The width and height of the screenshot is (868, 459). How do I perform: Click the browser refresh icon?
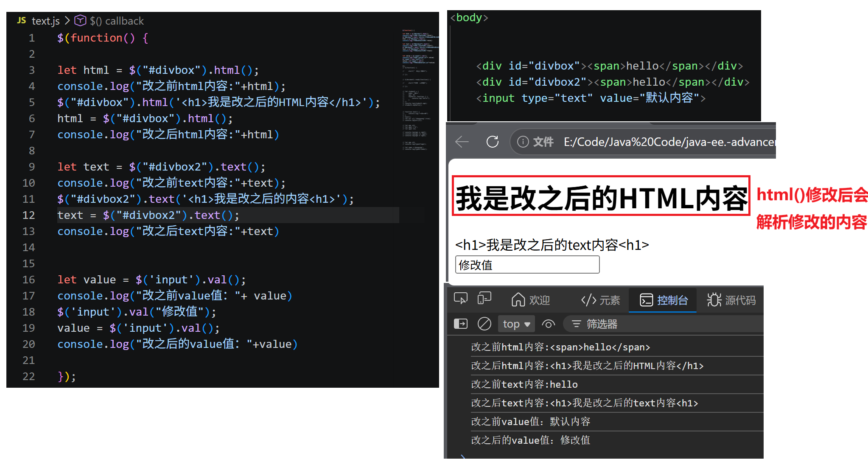[493, 142]
